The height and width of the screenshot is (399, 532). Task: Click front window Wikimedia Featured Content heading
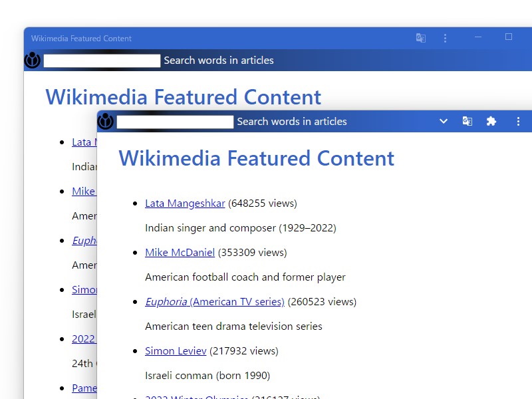[x=257, y=158]
